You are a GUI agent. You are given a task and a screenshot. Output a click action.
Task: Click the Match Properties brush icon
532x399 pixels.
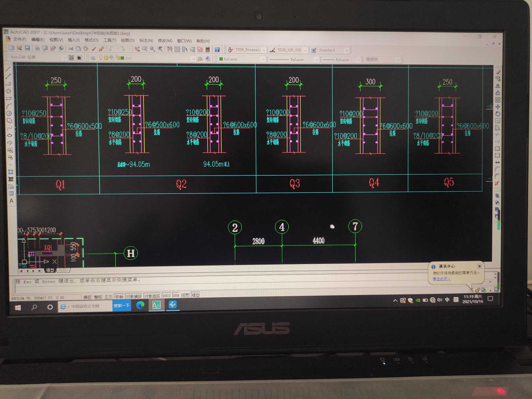pos(94,49)
